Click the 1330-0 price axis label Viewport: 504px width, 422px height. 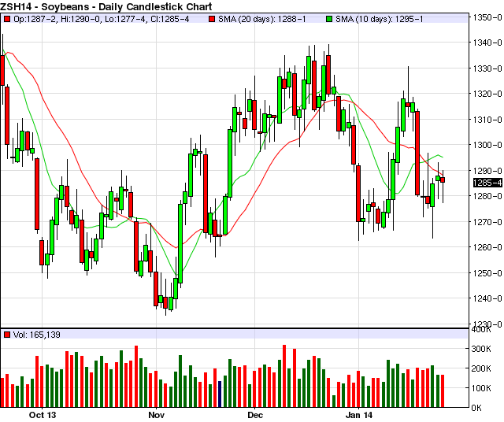pyautogui.click(x=487, y=68)
